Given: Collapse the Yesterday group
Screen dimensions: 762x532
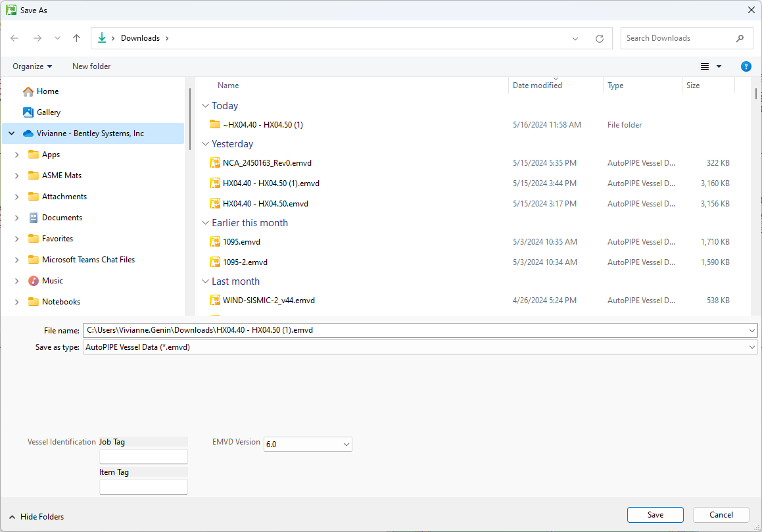Looking at the screenshot, I should click(x=206, y=144).
